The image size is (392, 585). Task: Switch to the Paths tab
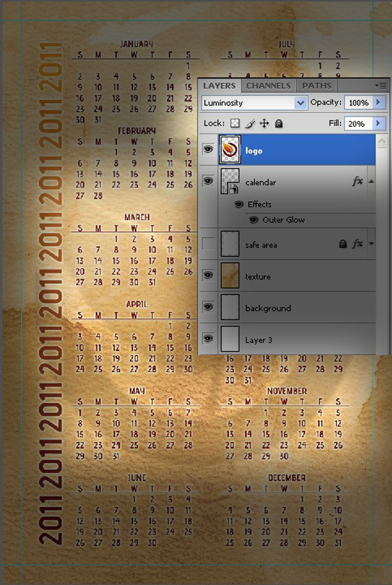point(316,85)
